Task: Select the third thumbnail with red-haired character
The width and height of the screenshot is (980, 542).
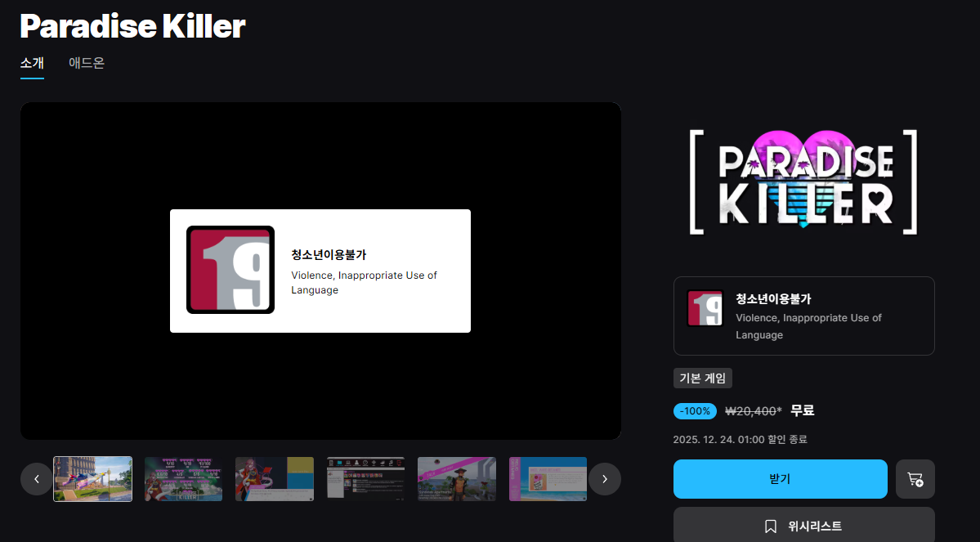Action: point(275,479)
